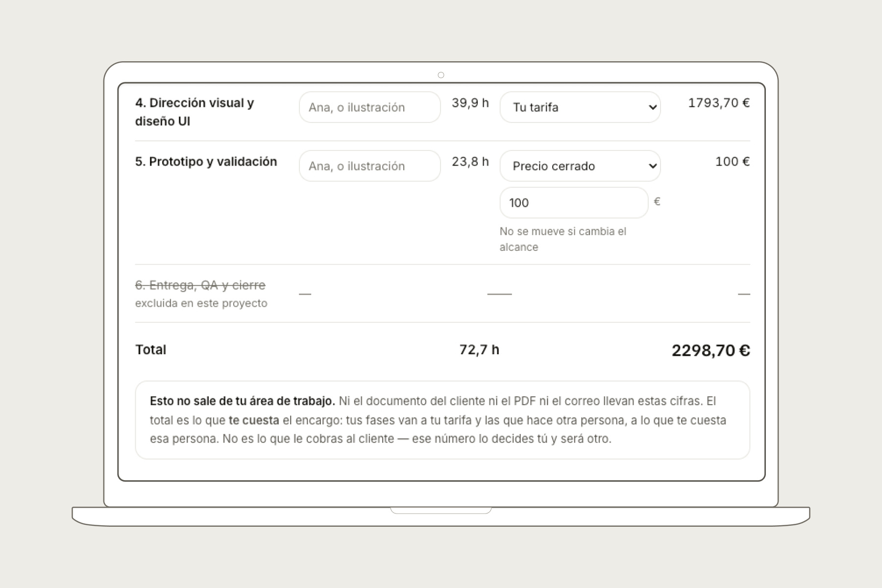
Task: Select the struck-through '6. Entrega, QA y cierre' label
Action: coord(200,285)
